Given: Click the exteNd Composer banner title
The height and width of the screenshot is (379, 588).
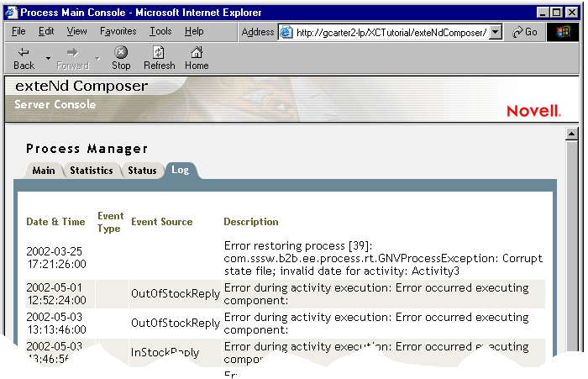Looking at the screenshot, I should tap(81, 86).
